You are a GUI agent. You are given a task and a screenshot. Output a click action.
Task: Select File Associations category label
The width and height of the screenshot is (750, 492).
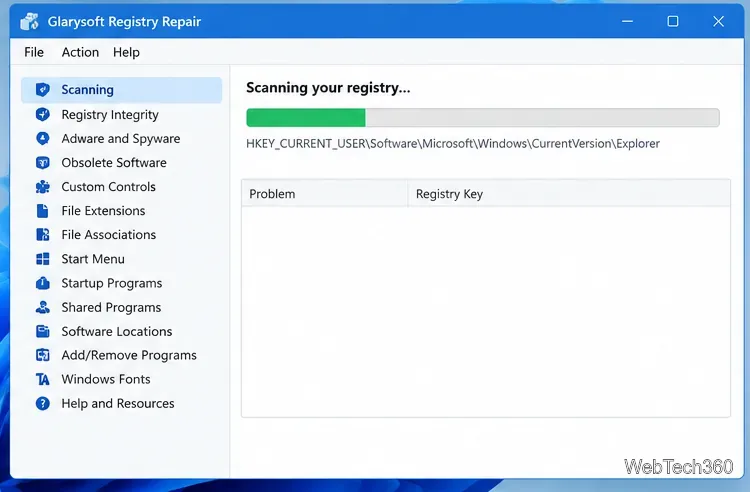click(109, 235)
